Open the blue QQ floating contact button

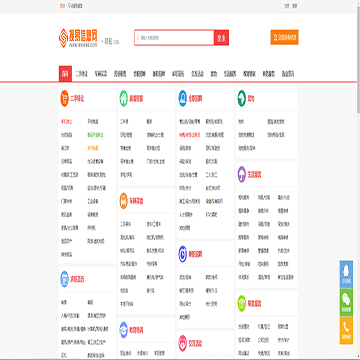[346, 274]
